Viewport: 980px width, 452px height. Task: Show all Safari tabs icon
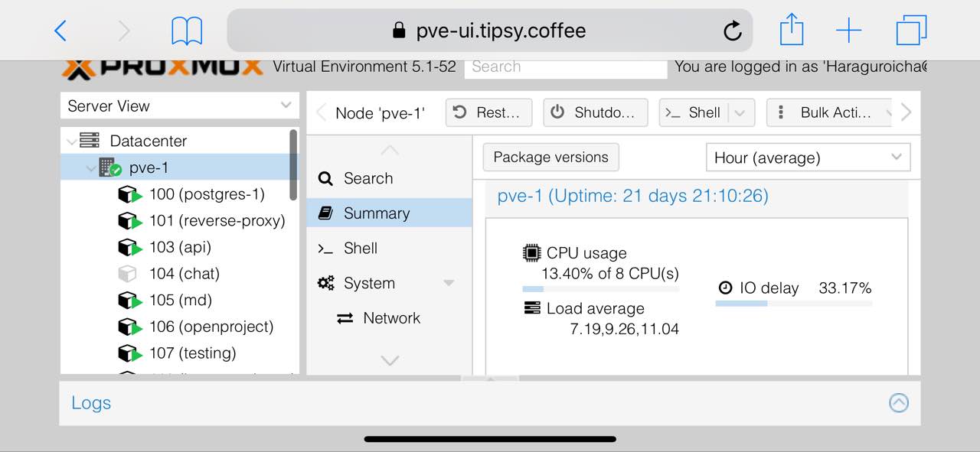click(911, 31)
